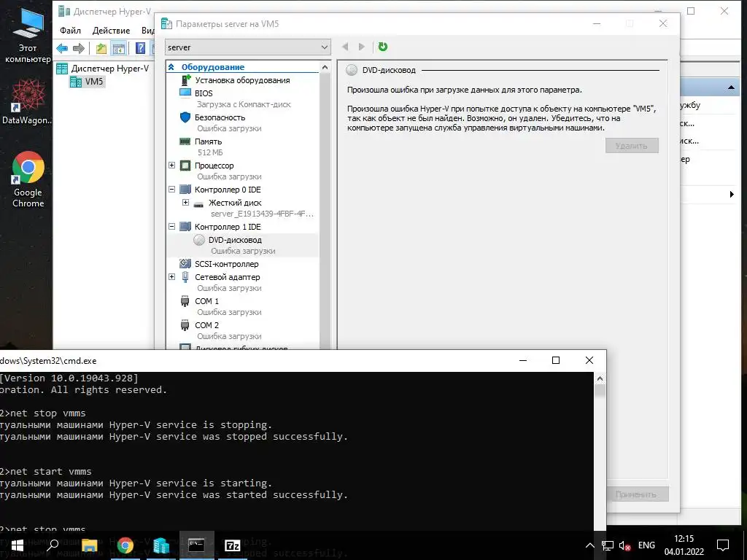Select the Жесткий диск item
The height and width of the screenshot is (560, 747).
(235, 203)
